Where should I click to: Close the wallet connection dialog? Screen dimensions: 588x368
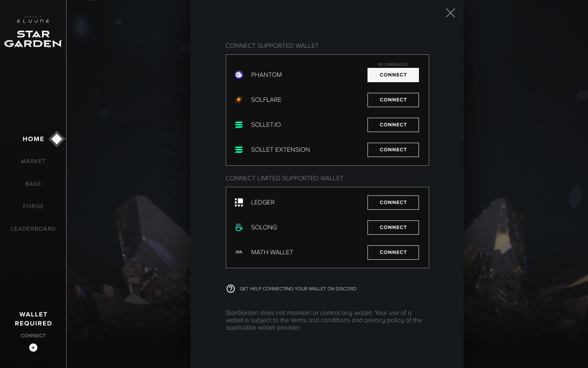coord(450,13)
